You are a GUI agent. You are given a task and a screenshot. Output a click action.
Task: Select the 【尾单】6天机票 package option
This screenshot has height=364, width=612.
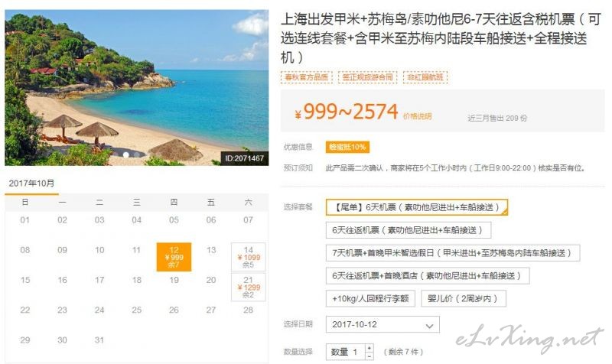pos(417,207)
